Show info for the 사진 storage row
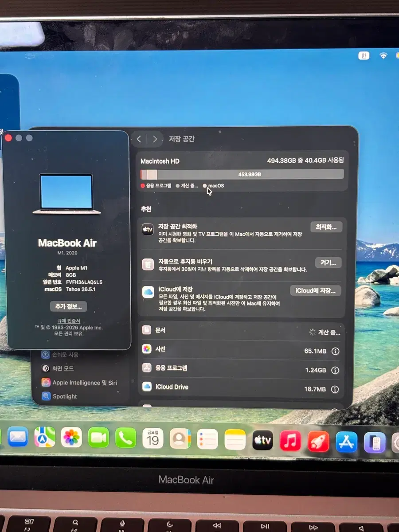This screenshot has width=399, height=532. pos(336,351)
